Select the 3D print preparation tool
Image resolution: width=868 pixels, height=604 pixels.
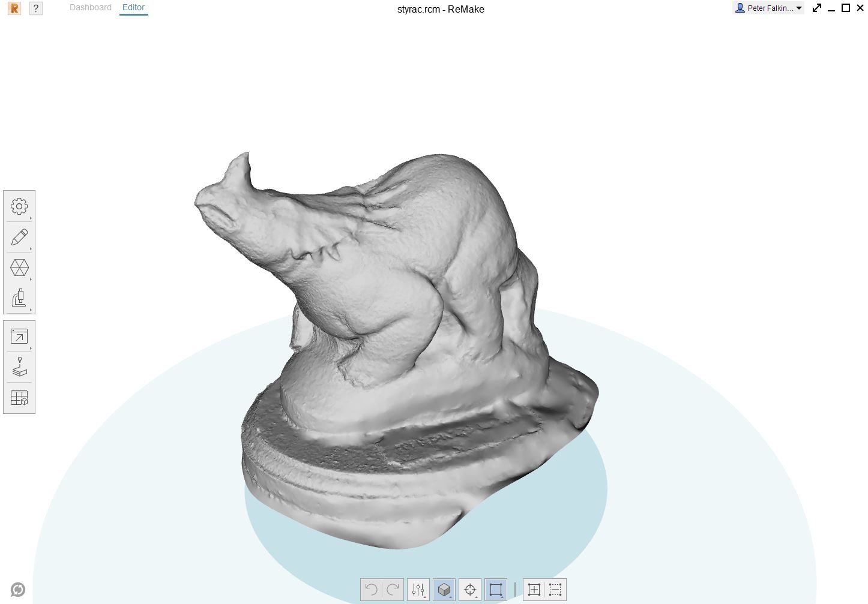pos(20,368)
